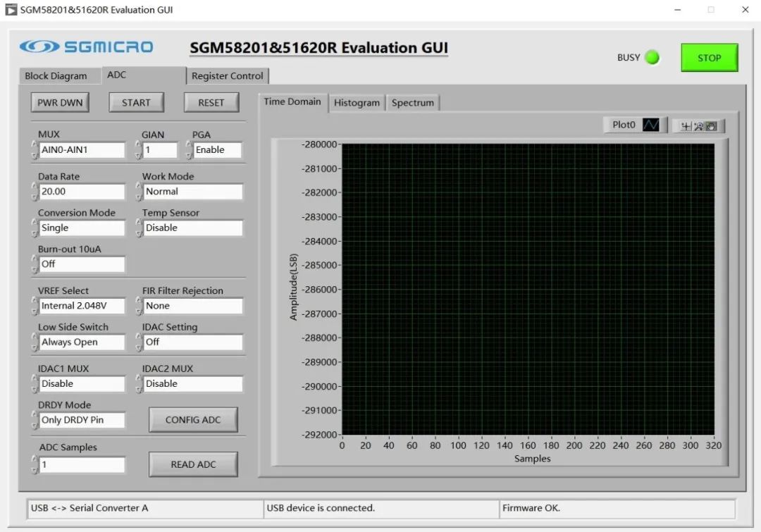The width and height of the screenshot is (761, 532).
Task: Switch to the Histogram tab
Action: pos(357,102)
